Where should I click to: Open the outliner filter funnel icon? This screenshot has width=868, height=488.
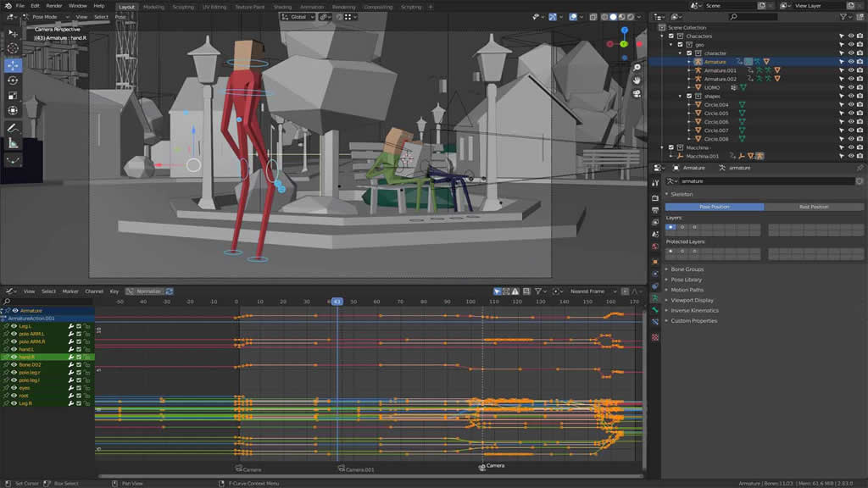[x=843, y=17]
